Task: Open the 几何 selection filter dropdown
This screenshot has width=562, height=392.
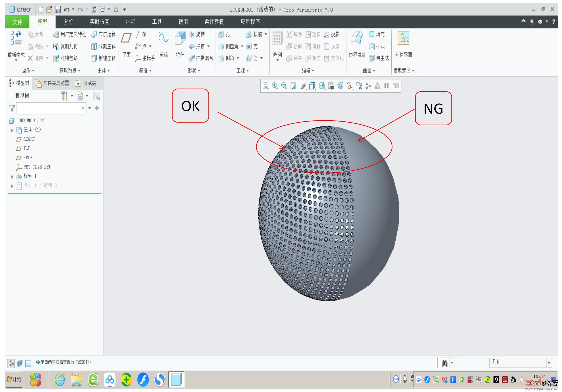Action: pos(549,363)
